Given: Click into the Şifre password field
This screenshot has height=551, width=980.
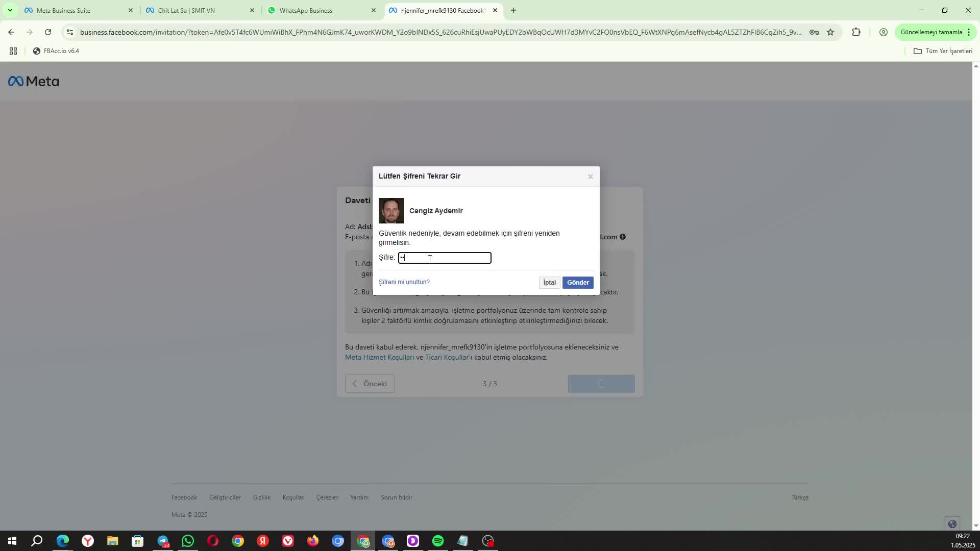Looking at the screenshot, I should coord(445,258).
